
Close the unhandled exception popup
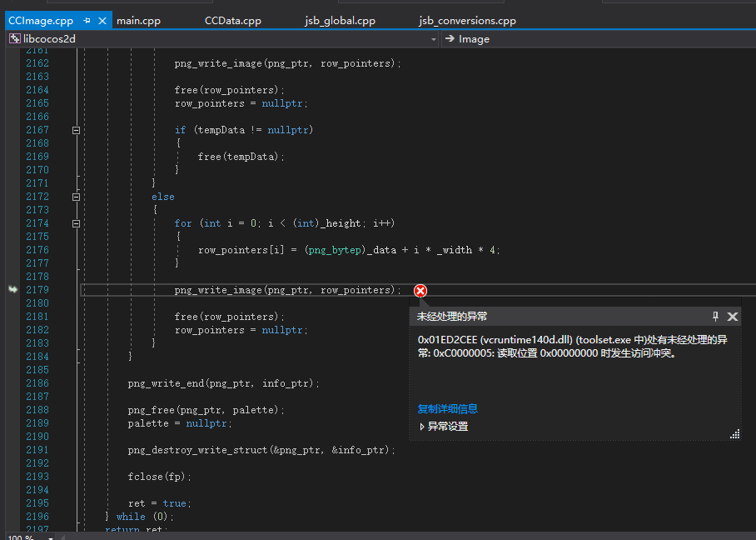click(x=733, y=317)
